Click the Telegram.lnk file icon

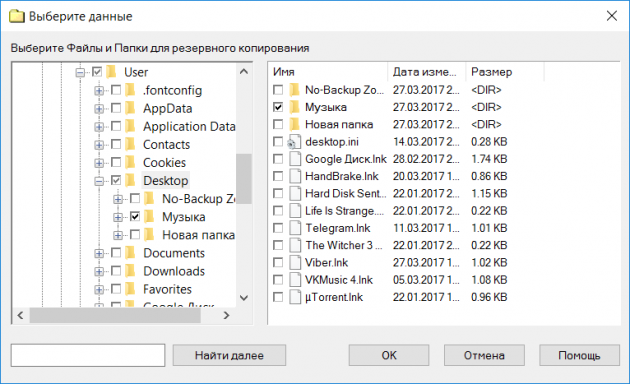point(295,228)
